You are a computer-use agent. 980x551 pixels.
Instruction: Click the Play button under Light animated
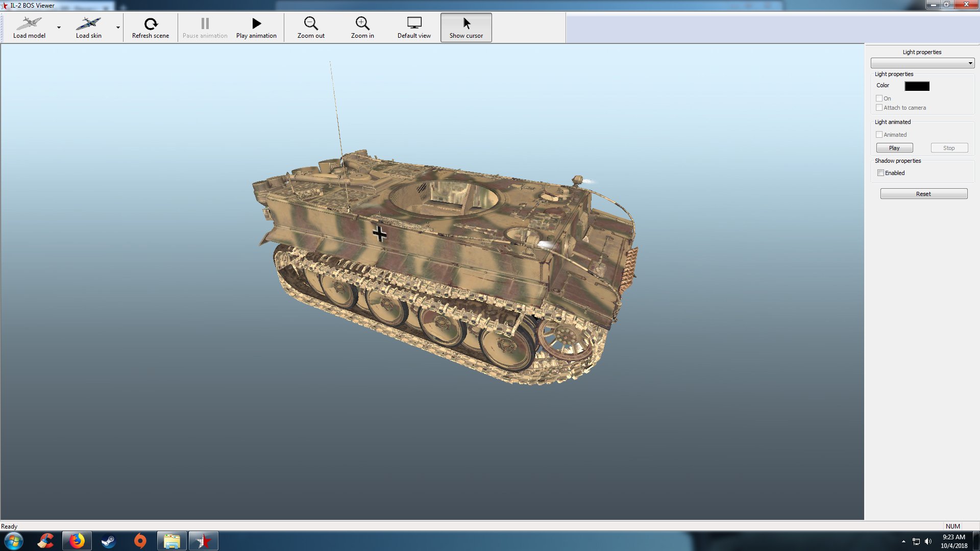894,148
